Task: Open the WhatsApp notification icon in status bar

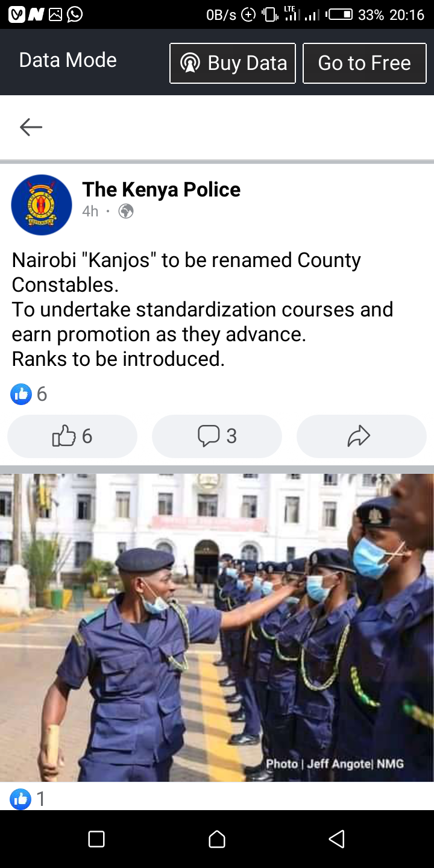Action: [75, 14]
